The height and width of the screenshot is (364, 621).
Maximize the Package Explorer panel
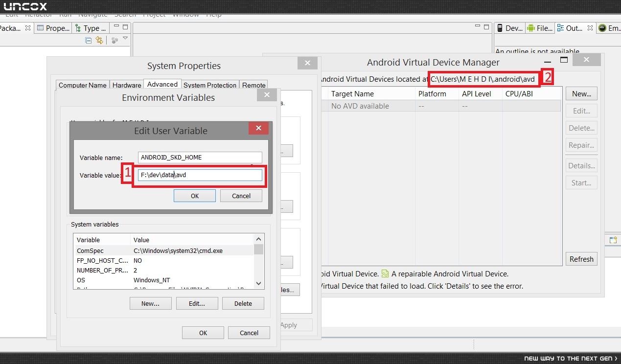point(125,26)
